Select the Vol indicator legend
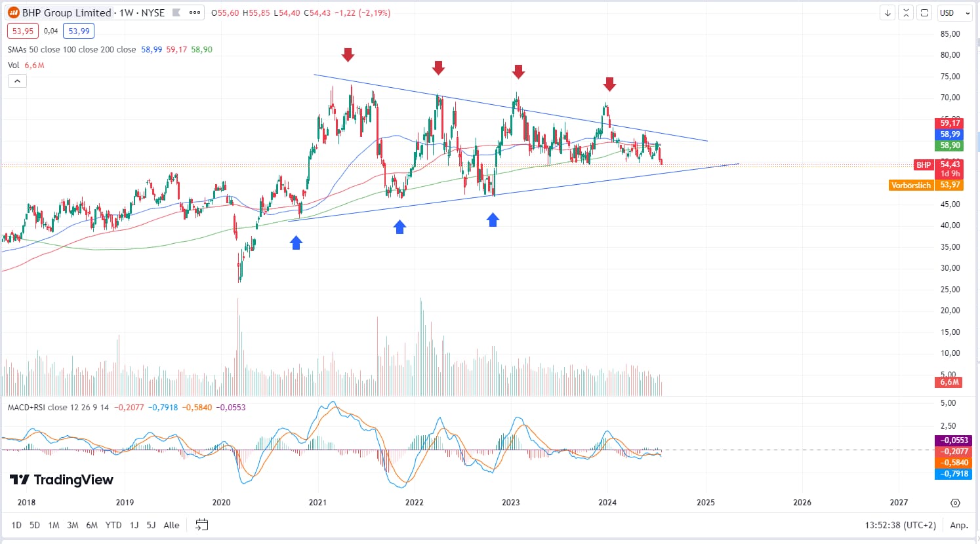 tap(14, 65)
